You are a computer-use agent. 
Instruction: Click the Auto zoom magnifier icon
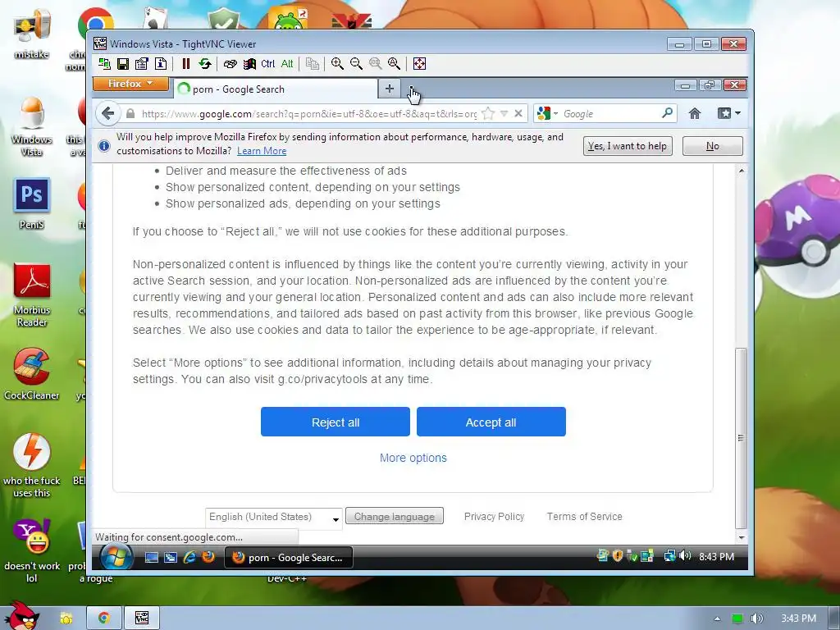[394, 64]
